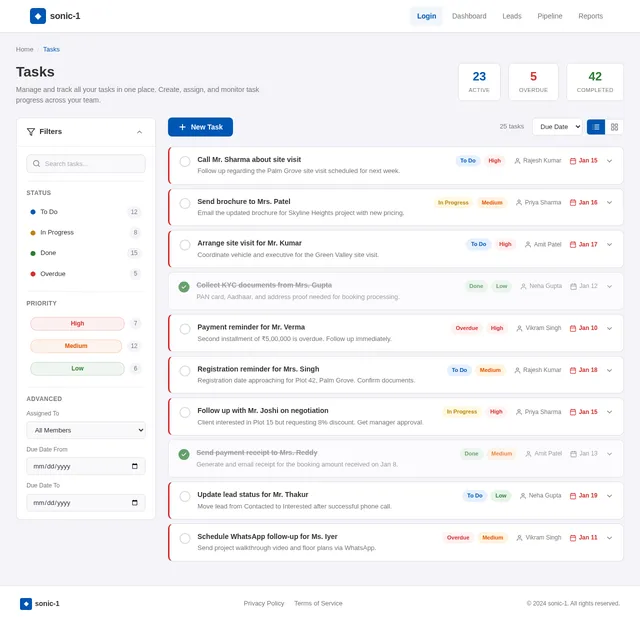Mark Update lead status for Mr. Thakur done
The height and width of the screenshot is (622, 640).
pos(185,496)
